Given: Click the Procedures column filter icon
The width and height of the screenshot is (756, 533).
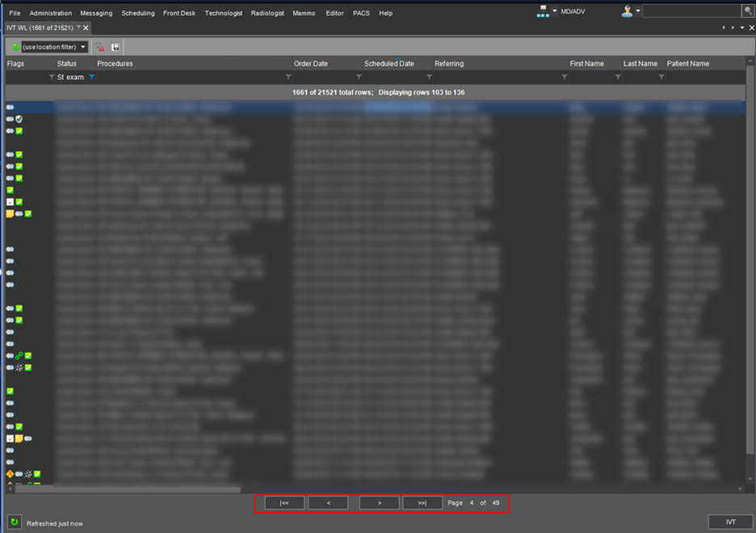Looking at the screenshot, I should coord(288,78).
